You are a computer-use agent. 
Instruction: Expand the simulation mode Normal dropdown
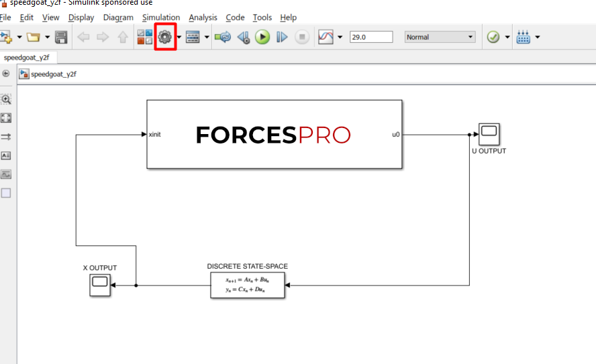[x=440, y=37]
